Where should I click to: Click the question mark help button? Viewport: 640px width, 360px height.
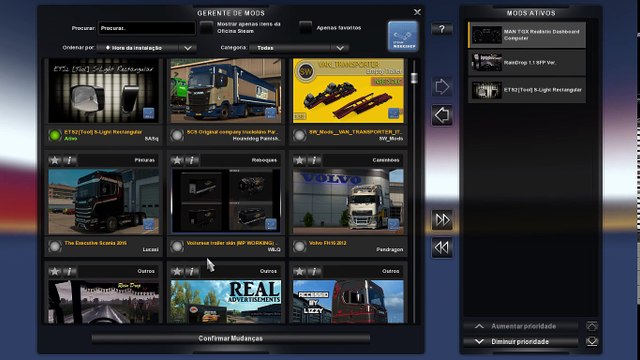coord(442,29)
